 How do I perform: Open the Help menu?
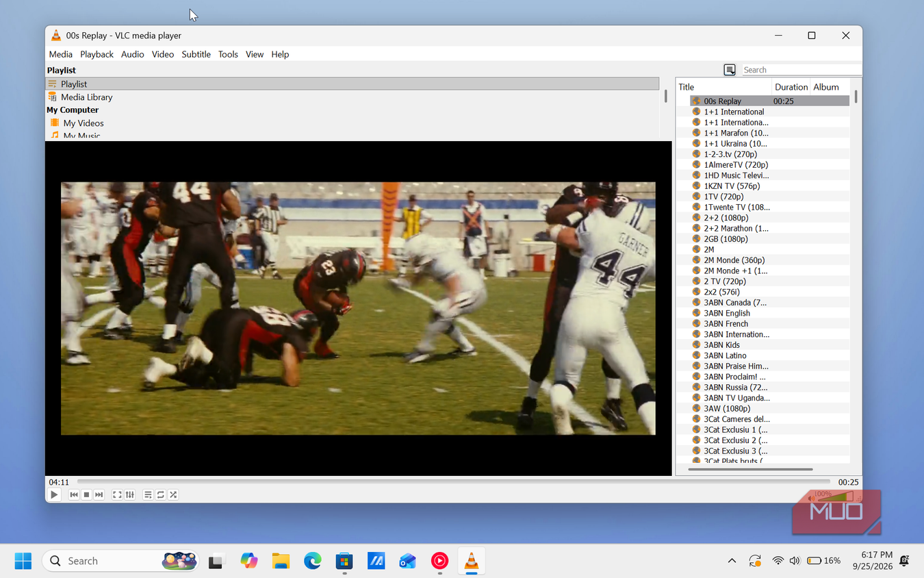(280, 54)
